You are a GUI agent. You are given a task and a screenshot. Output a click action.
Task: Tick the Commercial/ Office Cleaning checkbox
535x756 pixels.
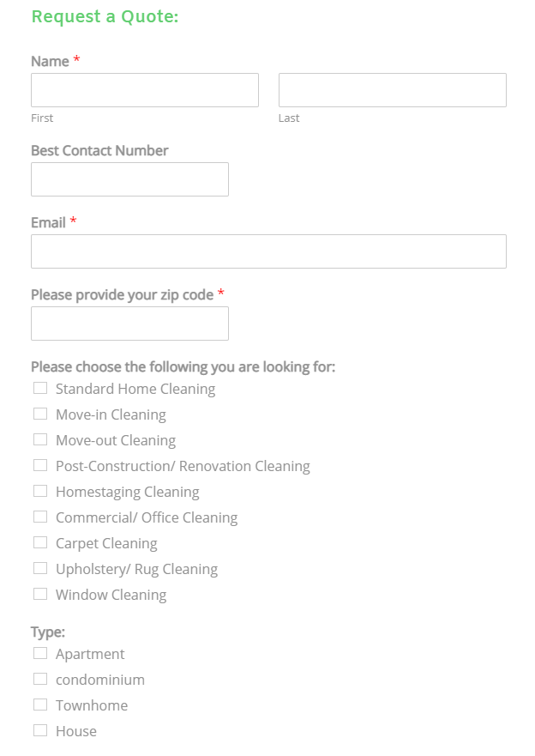click(40, 517)
